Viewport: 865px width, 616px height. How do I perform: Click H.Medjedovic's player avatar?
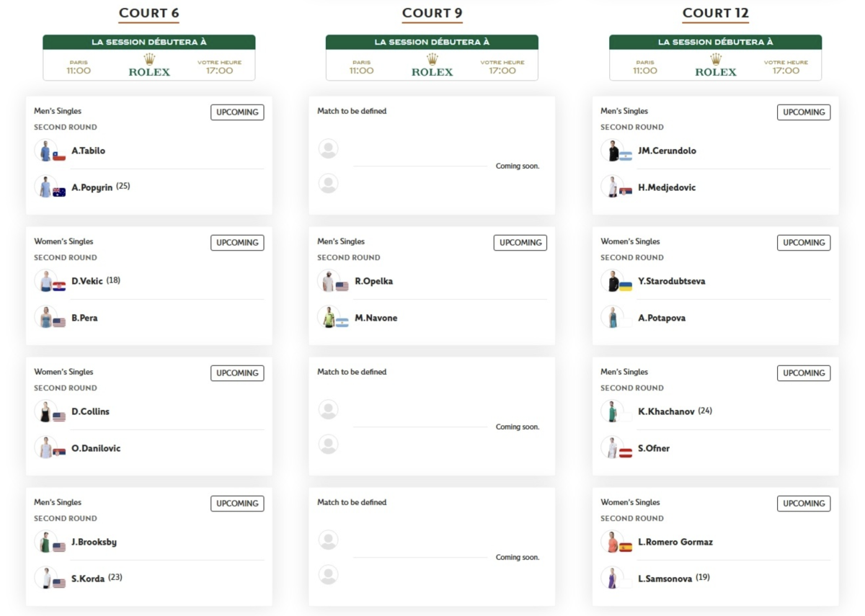click(x=612, y=187)
